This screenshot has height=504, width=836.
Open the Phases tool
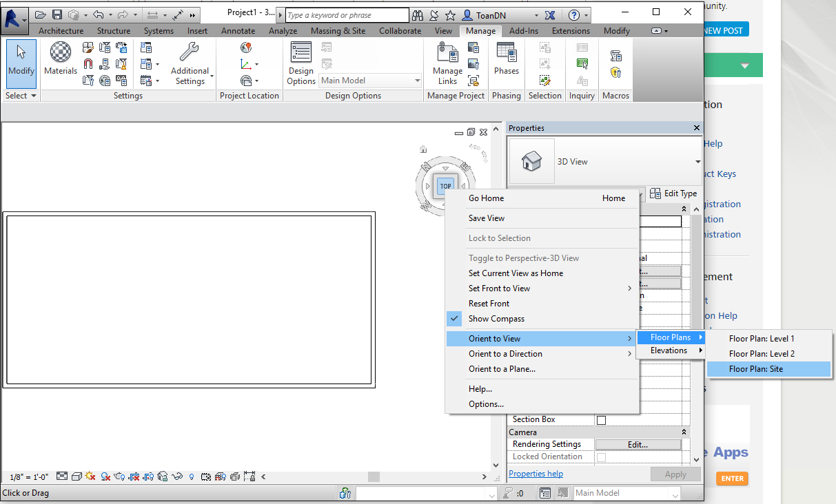tap(507, 59)
